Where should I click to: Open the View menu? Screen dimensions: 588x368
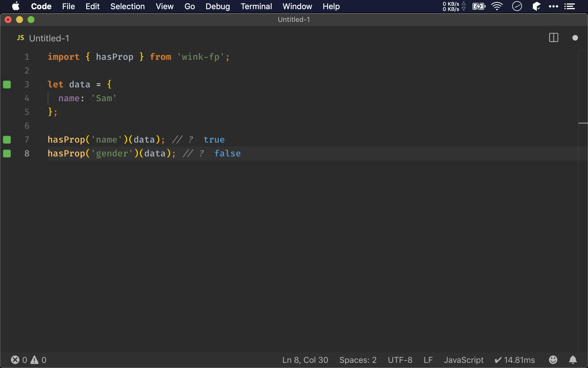pyautogui.click(x=165, y=6)
